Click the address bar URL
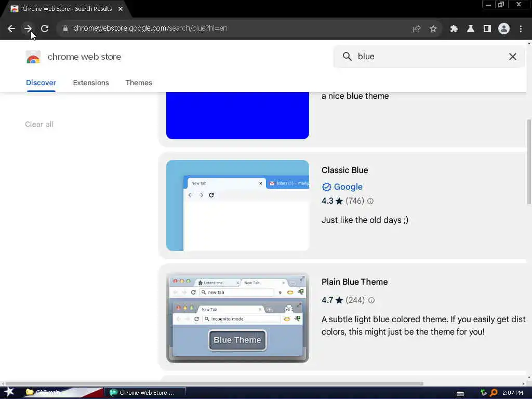This screenshot has height=399, width=532. click(150, 29)
